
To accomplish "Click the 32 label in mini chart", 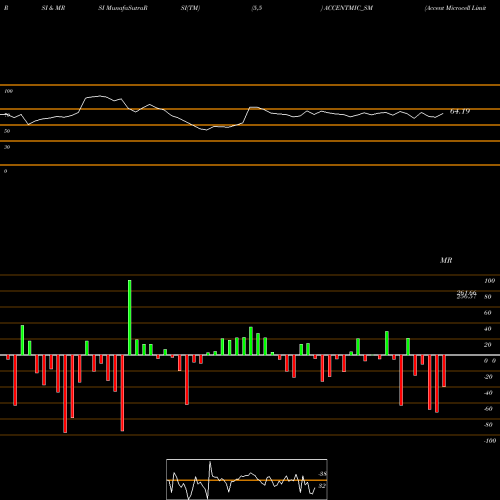I will pyautogui.click(x=322, y=486).
